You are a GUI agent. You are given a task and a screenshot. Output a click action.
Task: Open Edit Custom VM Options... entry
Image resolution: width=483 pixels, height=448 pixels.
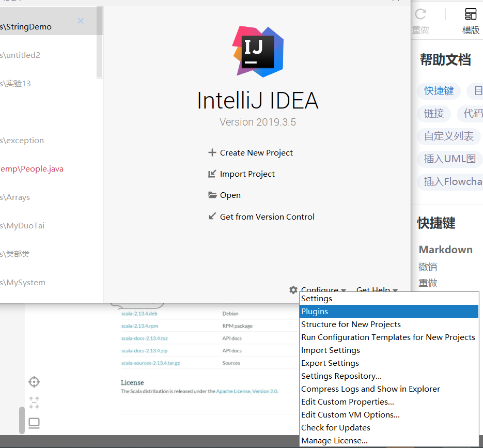[389, 415]
